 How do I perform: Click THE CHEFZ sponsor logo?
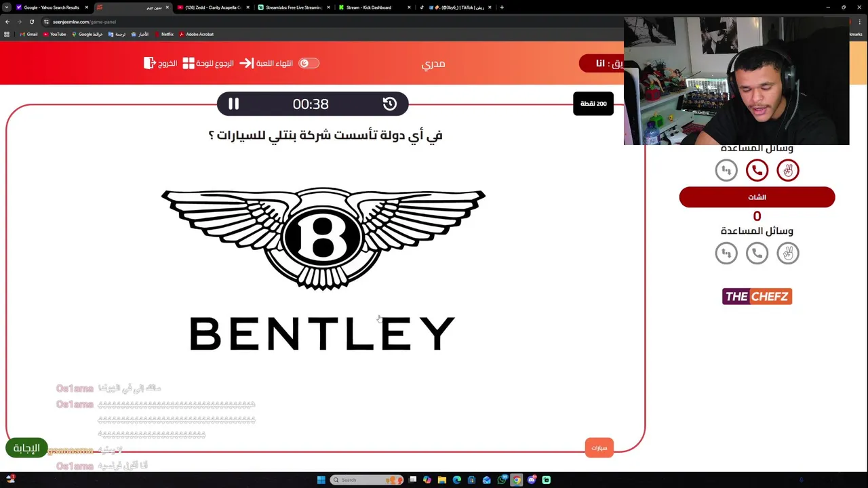point(757,296)
